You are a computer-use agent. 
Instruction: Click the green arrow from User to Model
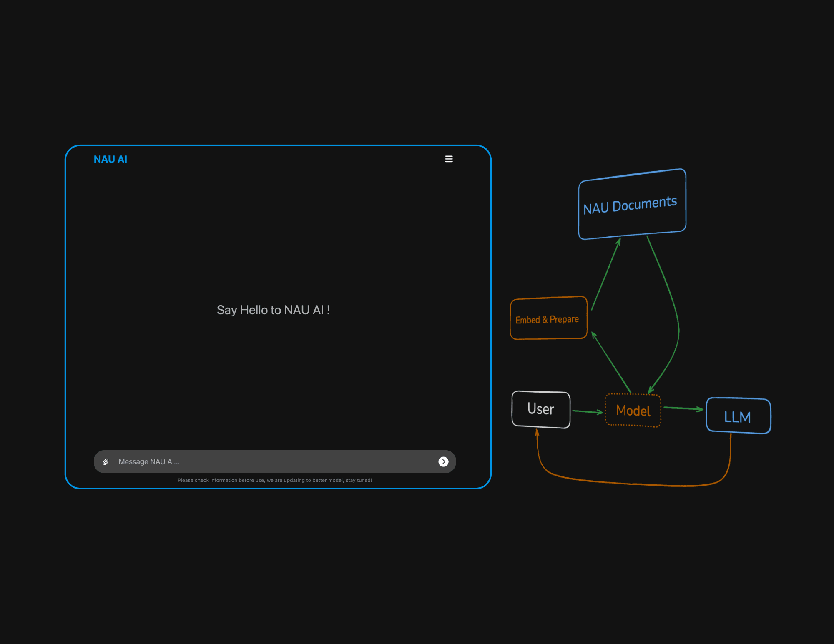pos(587,412)
